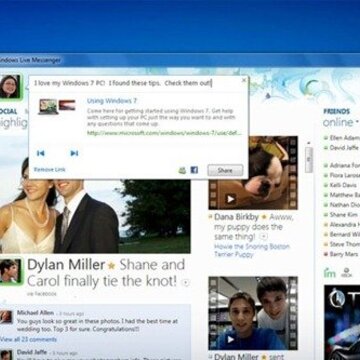
Task: Click the 'Dylan Miller' name on wedding post
Action: click(66, 265)
